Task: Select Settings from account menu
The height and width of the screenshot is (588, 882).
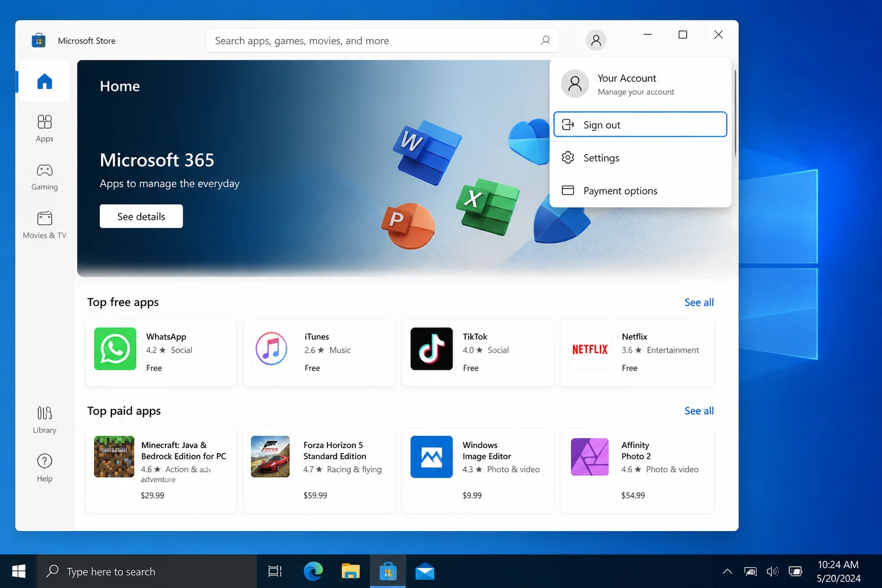Action: pyautogui.click(x=640, y=157)
